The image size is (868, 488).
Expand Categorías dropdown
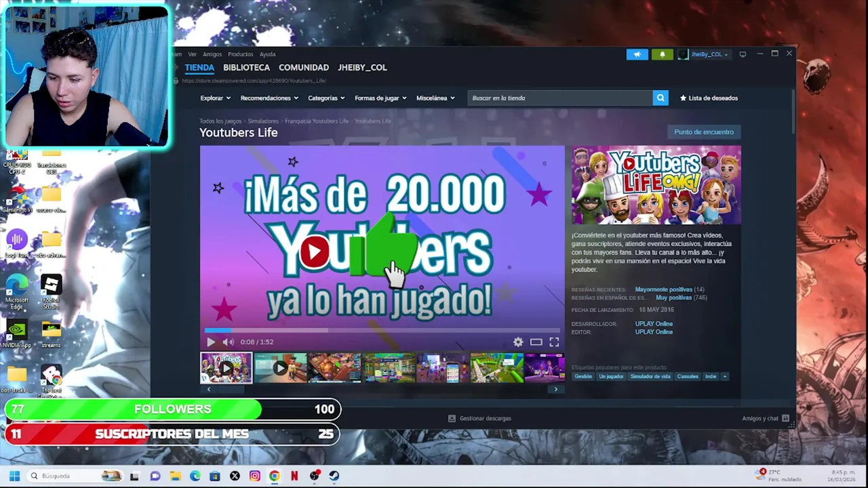click(326, 98)
